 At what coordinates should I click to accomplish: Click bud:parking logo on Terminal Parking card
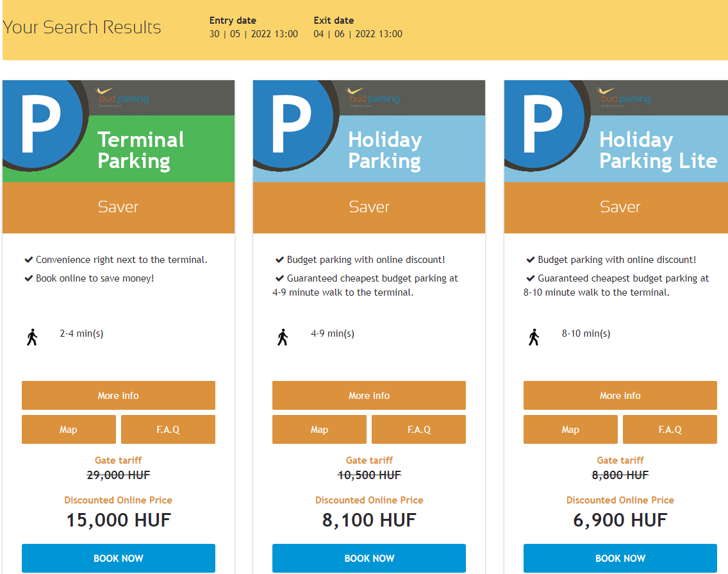(122, 97)
